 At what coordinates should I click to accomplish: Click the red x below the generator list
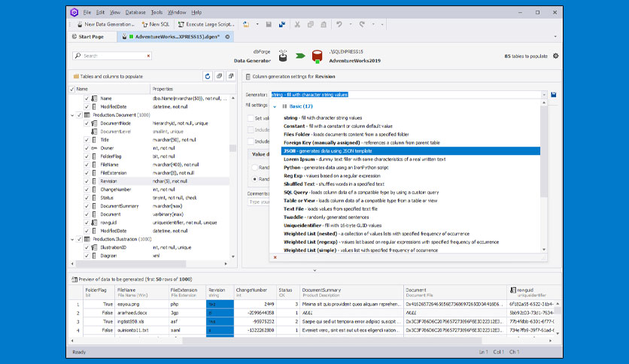click(x=275, y=257)
